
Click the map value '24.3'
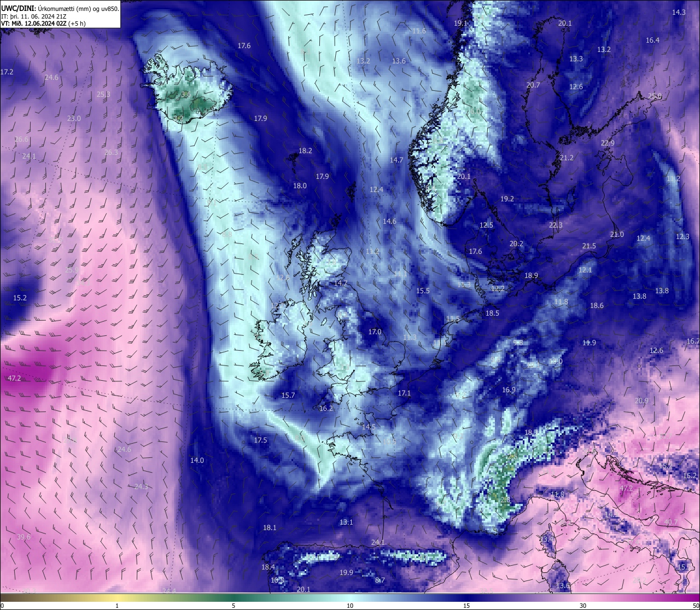(141, 486)
